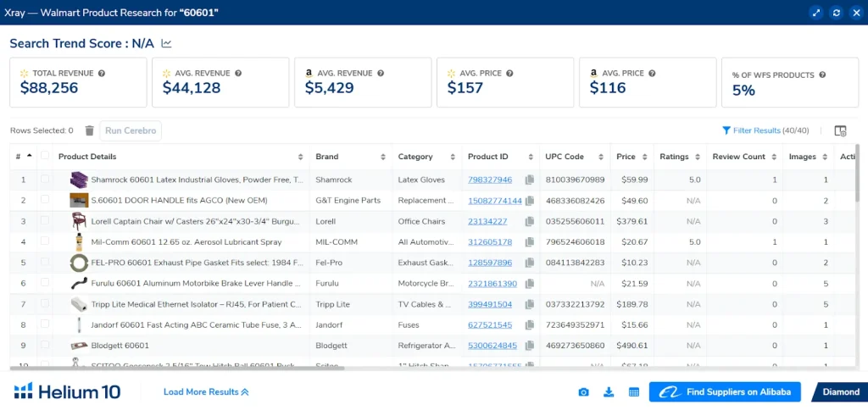This screenshot has width=868, height=410.
Task: Open Filter Results (40/40)
Action: pos(765,130)
